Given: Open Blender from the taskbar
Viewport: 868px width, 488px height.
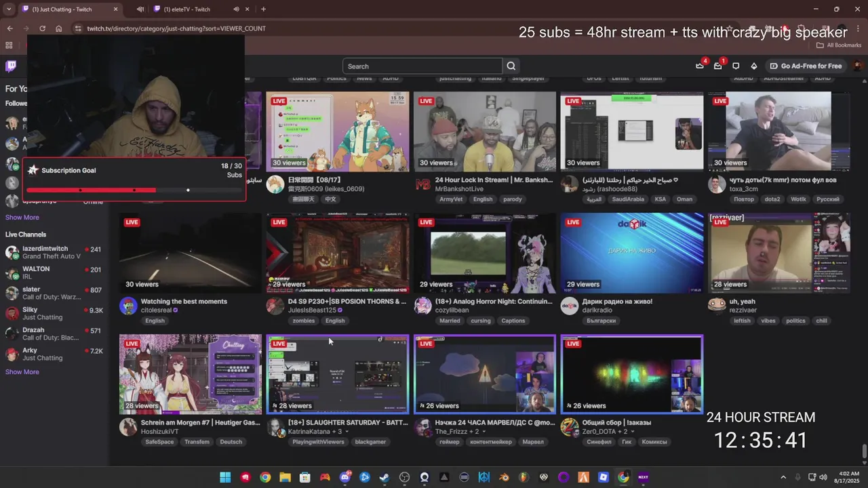Looking at the screenshot, I should (504, 477).
